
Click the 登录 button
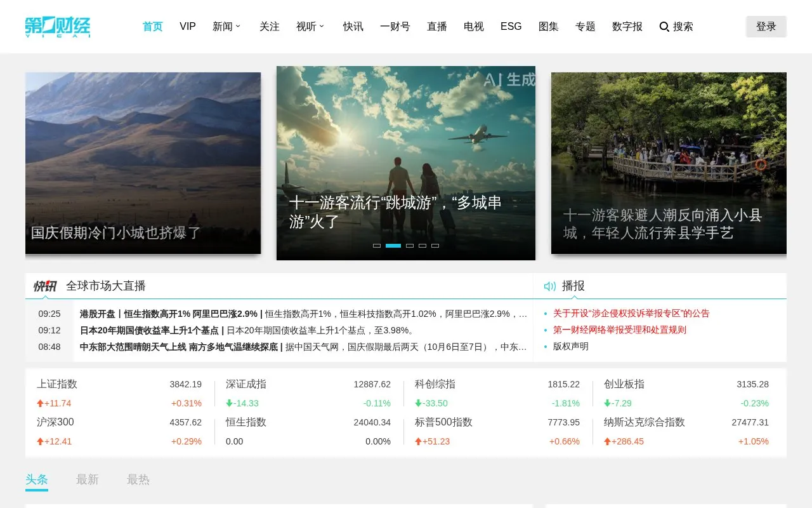[766, 27]
